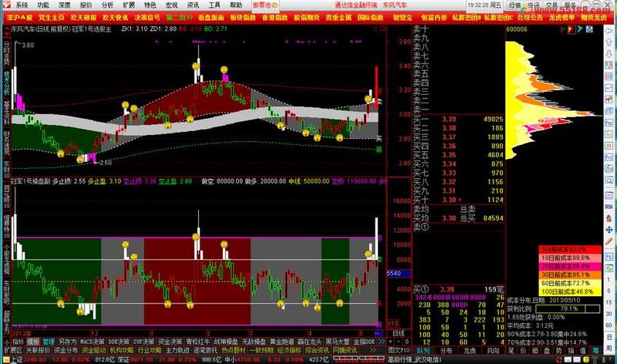Click the 指标 tab at chart bottom

(x=19, y=342)
